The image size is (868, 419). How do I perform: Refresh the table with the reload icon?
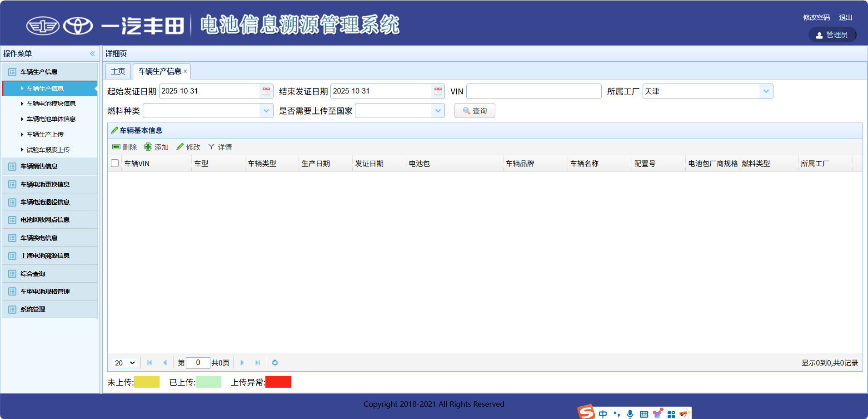(275, 363)
